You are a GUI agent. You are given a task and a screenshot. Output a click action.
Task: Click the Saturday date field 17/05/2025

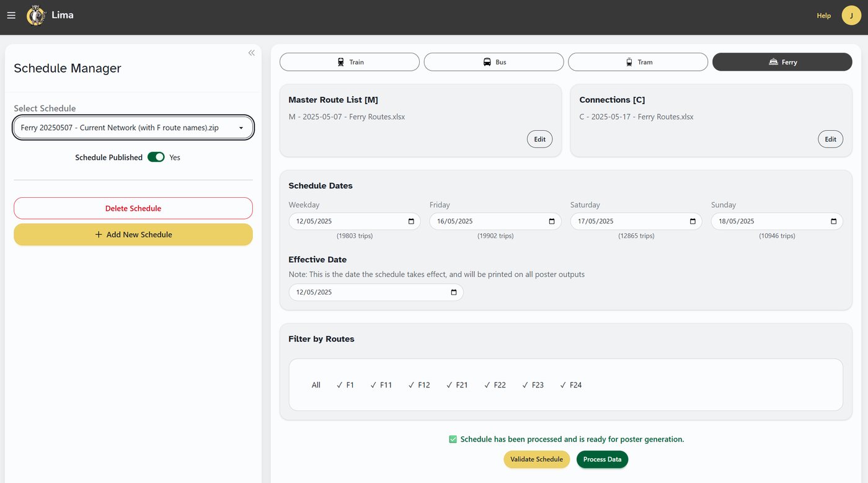[x=636, y=221]
